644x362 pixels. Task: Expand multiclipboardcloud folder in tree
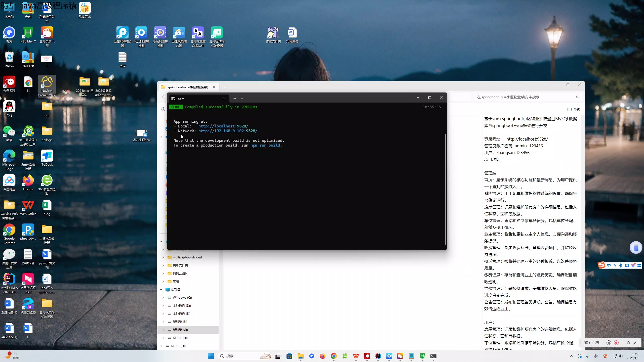click(x=163, y=257)
